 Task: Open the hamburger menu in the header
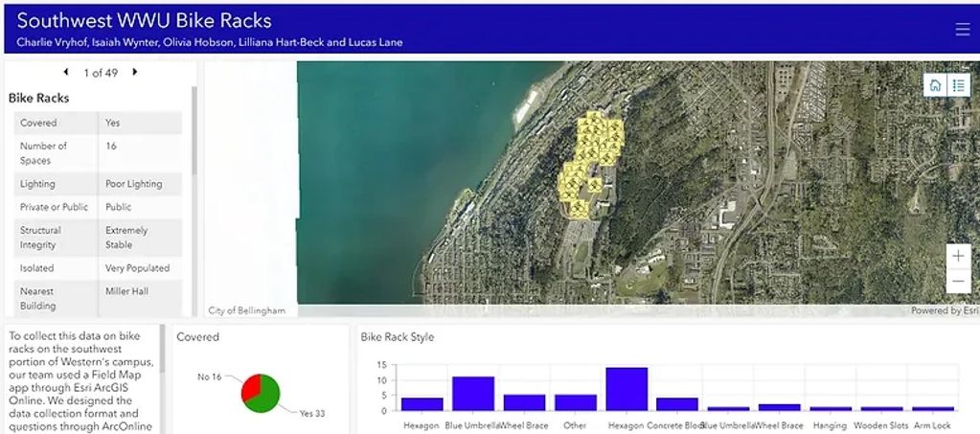[962, 30]
